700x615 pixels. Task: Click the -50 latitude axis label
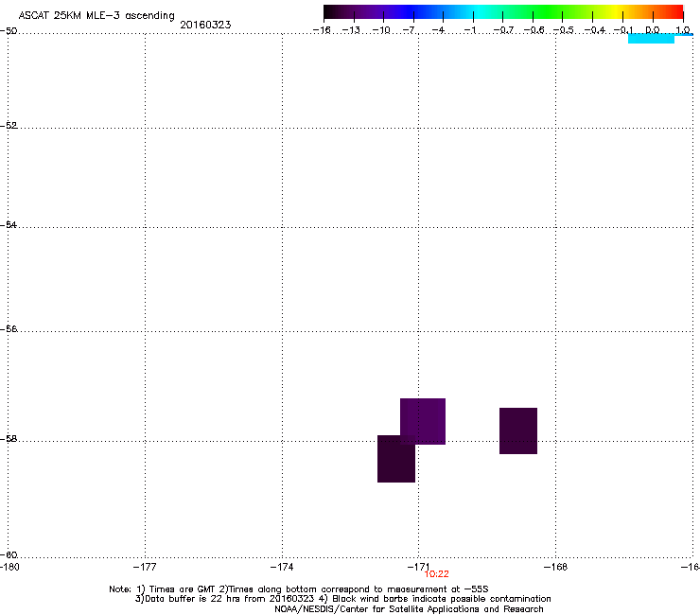(x=9, y=31)
